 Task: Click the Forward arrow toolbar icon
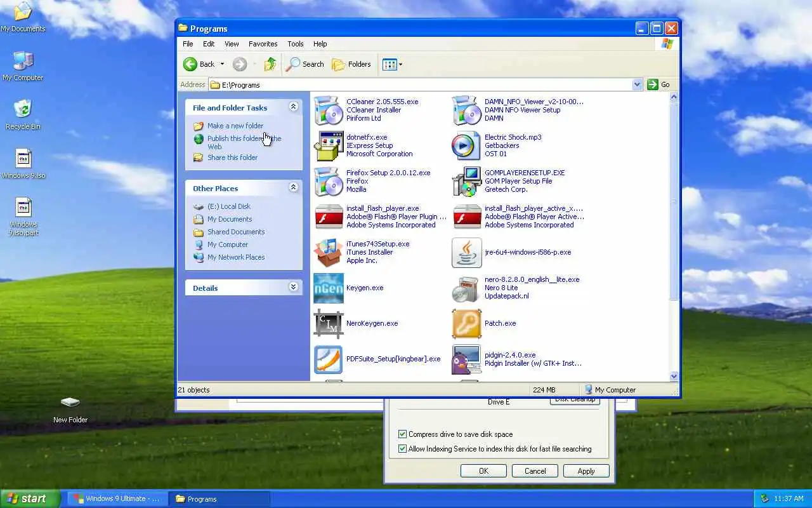[x=239, y=64]
